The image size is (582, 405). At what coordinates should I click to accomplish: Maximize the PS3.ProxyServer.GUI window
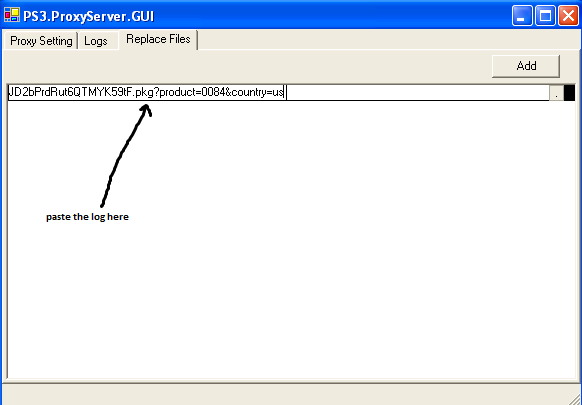tap(545, 16)
